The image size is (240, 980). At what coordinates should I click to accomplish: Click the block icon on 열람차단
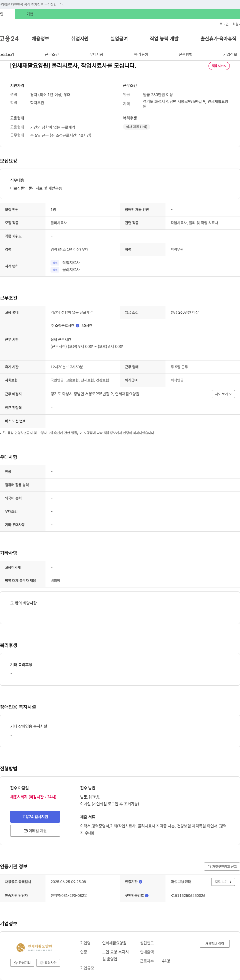42,962
